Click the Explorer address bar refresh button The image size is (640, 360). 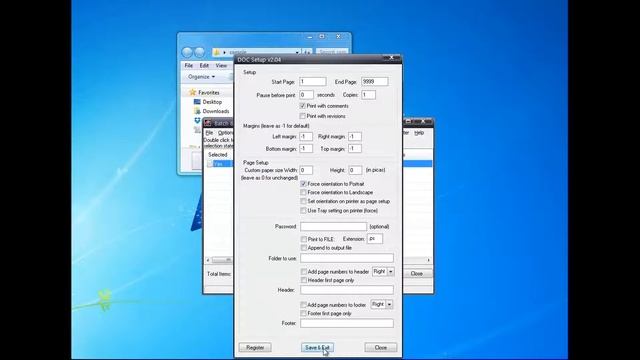tap(307, 52)
